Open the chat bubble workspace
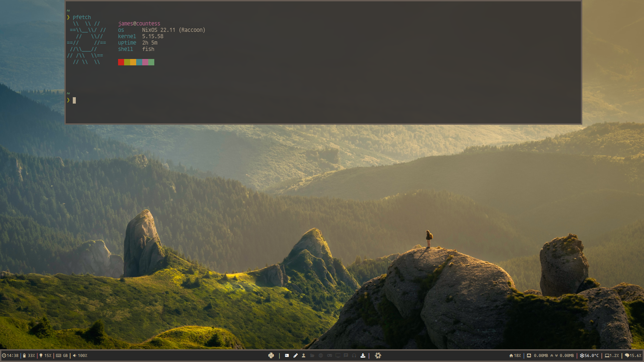644x362 pixels. pyautogui.click(x=346, y=356)
